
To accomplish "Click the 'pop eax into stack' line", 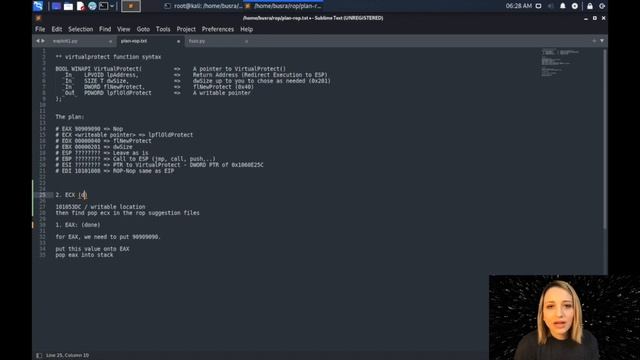I will coord(84,255).
